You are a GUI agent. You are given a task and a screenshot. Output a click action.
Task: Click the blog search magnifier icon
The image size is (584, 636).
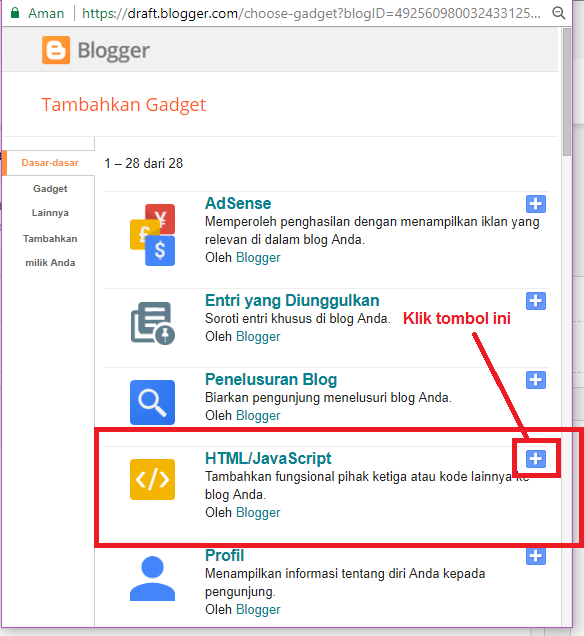[x=152, y=402]
